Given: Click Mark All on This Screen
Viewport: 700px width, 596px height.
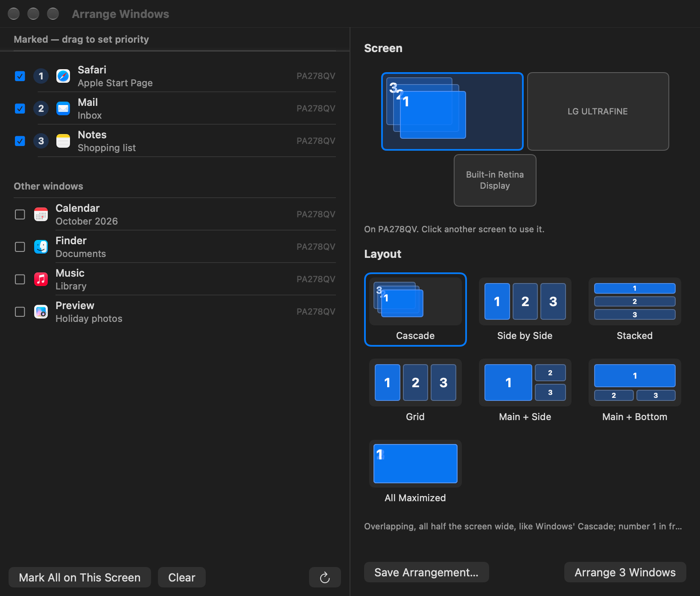Looking at the screenshot, I should 80,578.
